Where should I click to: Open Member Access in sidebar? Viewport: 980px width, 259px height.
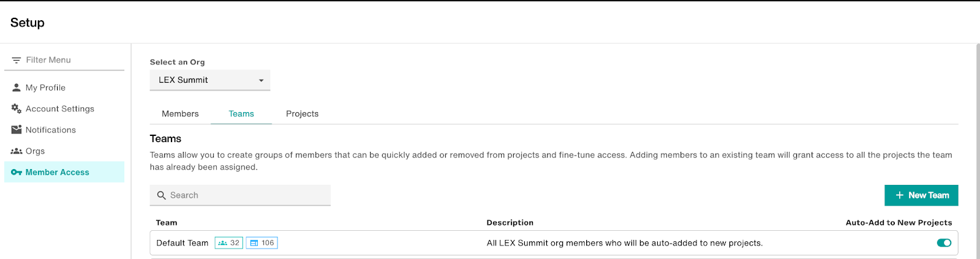point(64,172)
